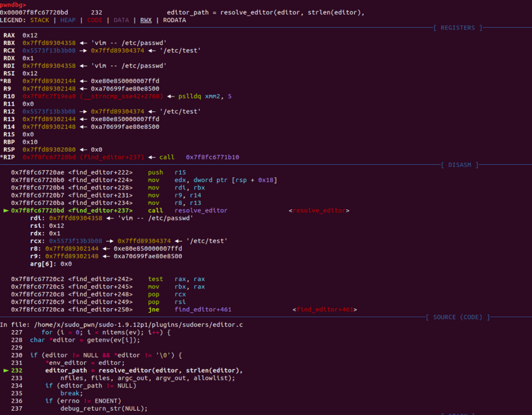
Task: Select the STACK legend label
Action: click(x=40, y=20)
